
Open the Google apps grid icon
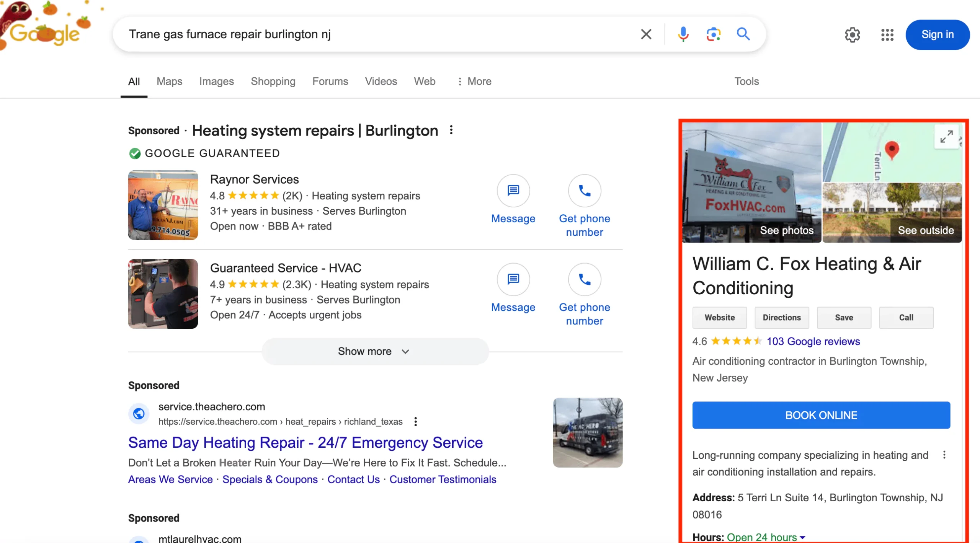(887, 35)
